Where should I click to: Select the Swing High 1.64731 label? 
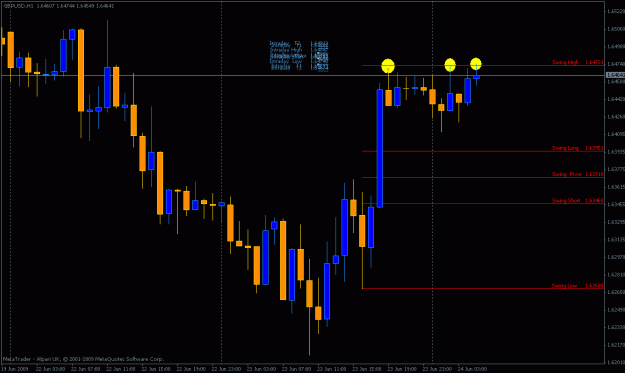(x=578, y=63)
